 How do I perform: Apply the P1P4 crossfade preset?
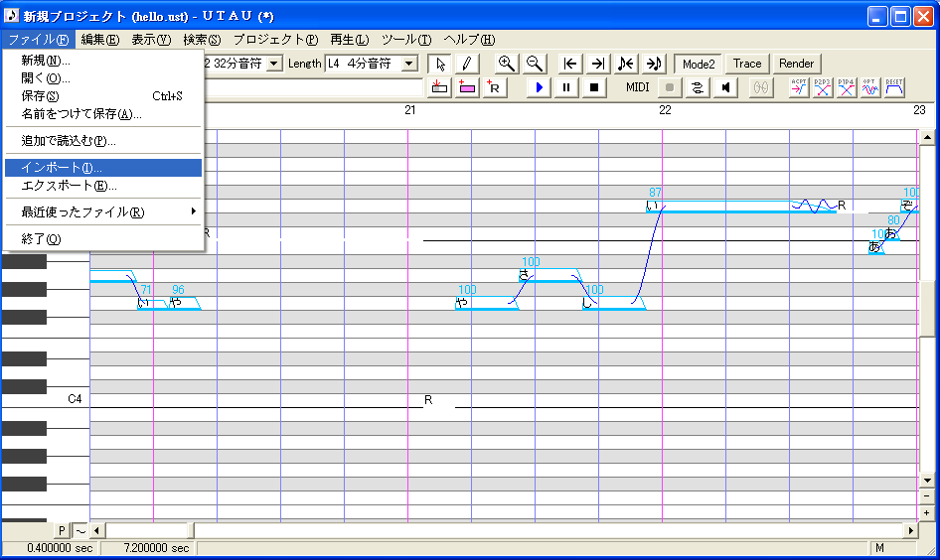[846, 87]
